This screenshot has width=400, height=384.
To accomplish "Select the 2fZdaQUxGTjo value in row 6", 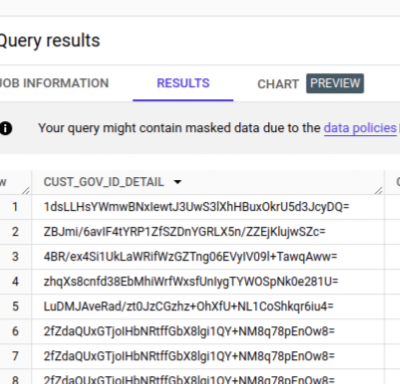I will tap(189, 331).
